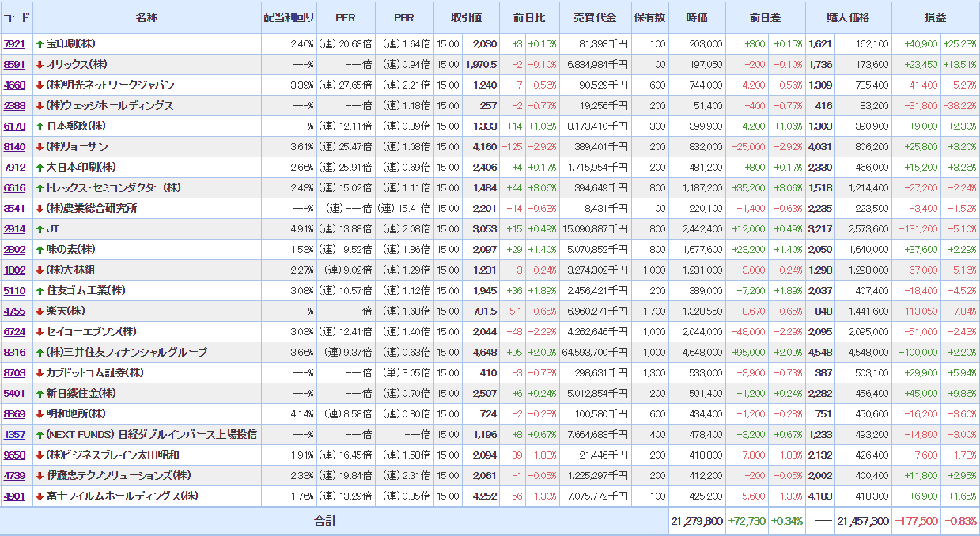The image size is (980, 536).
Task: Click the green up arrow beside 宝印刷(株)
Action: click(40, 44)
